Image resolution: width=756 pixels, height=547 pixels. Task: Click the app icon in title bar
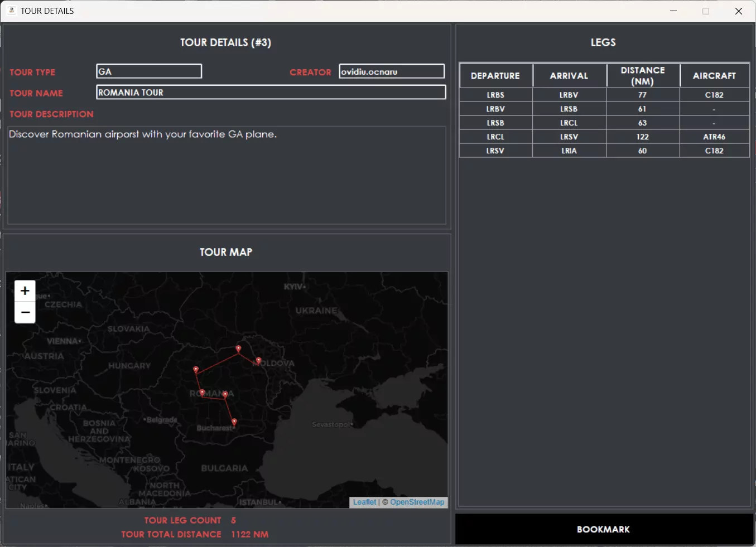click(12, 11)
